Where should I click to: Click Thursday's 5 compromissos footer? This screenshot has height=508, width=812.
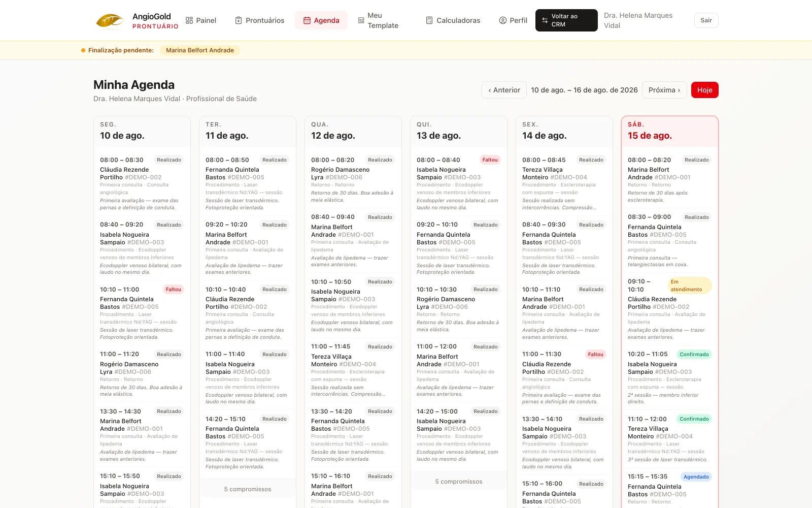point(459,482)
